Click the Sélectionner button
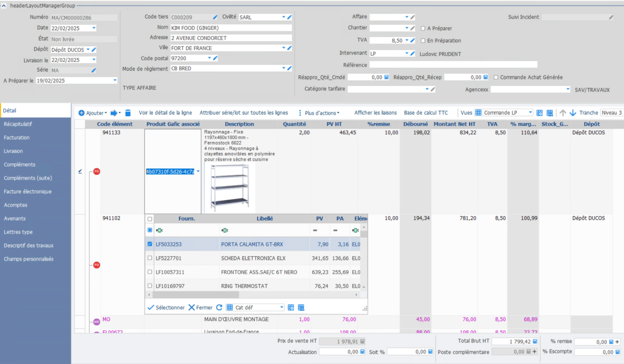 click(x=166, y=308)
